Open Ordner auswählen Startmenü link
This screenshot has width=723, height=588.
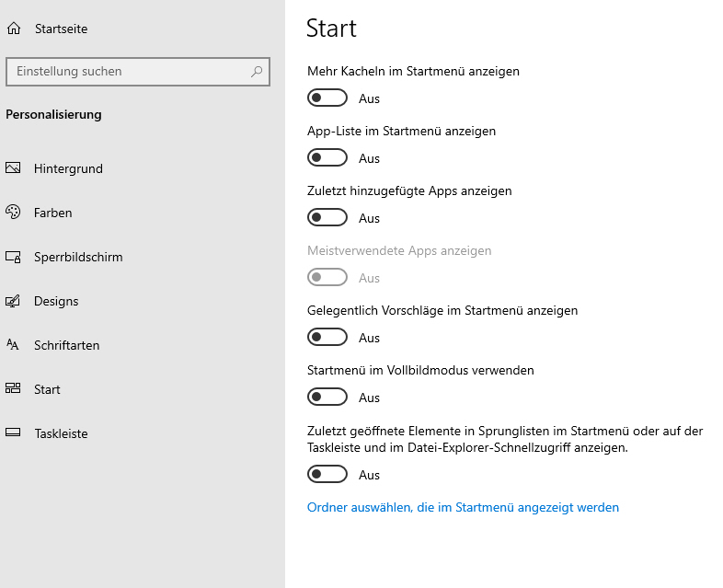(x=463, y=507)
